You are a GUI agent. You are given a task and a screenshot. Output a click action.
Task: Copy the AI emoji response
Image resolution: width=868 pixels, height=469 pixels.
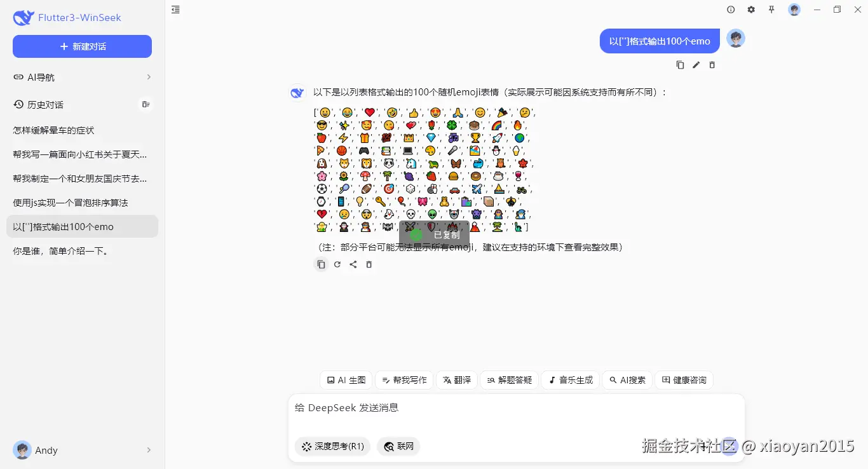pos(322,264)
